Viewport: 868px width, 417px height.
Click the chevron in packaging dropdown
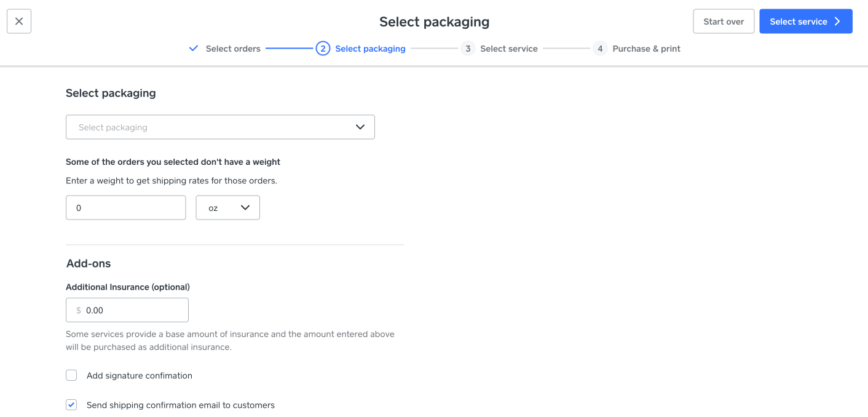(360, 127)
